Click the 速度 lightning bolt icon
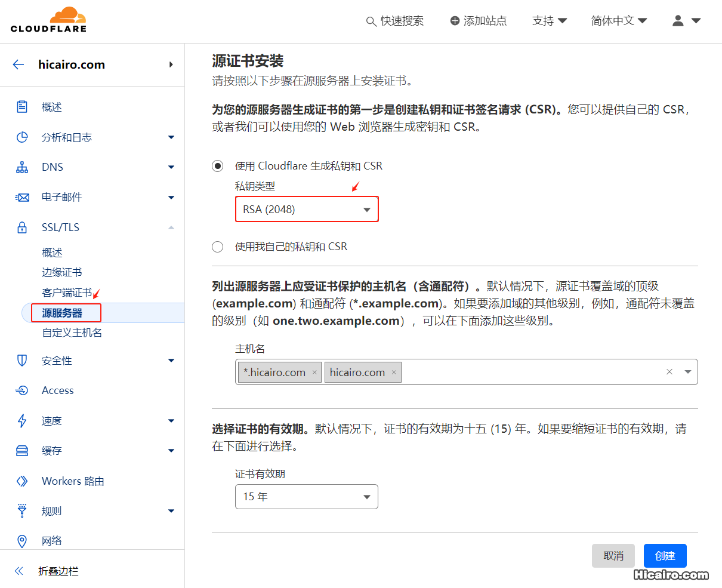The image size is (722, 588). coord(22,420)
